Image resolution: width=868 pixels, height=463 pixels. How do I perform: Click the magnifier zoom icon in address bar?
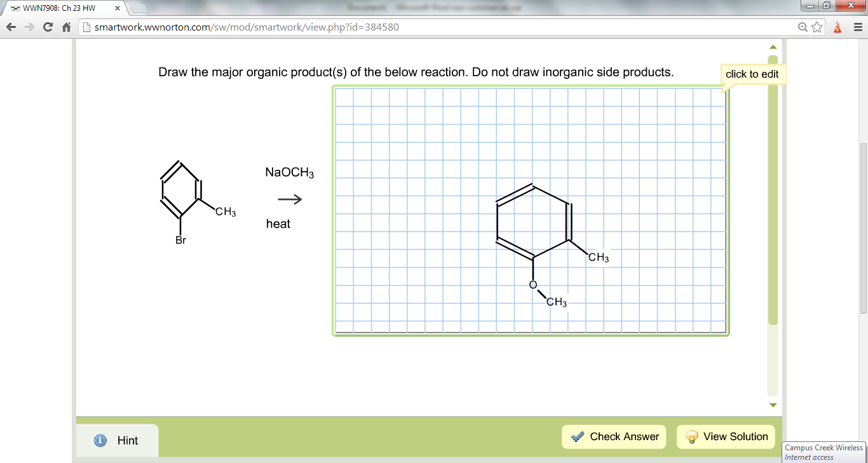pos(802,27)
